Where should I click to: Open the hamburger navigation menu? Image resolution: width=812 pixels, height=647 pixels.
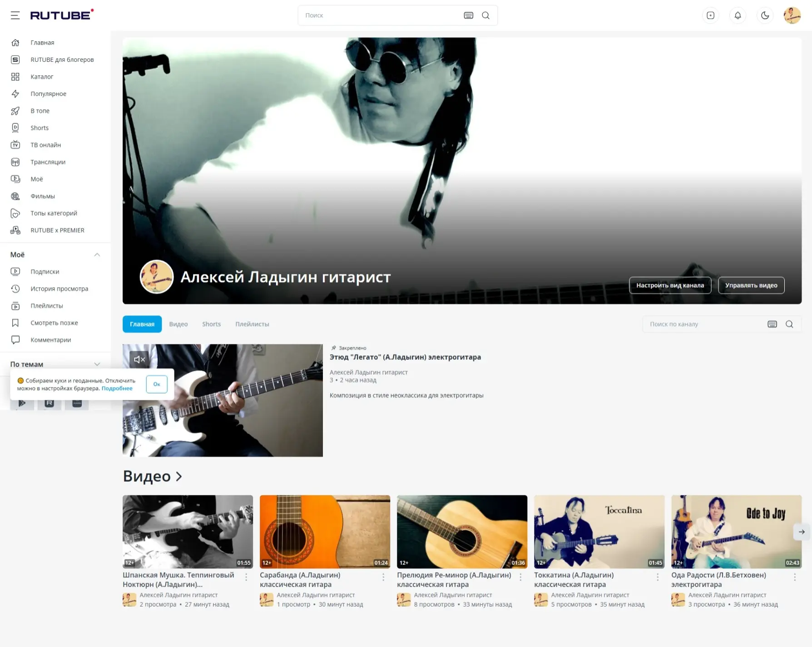15,15
